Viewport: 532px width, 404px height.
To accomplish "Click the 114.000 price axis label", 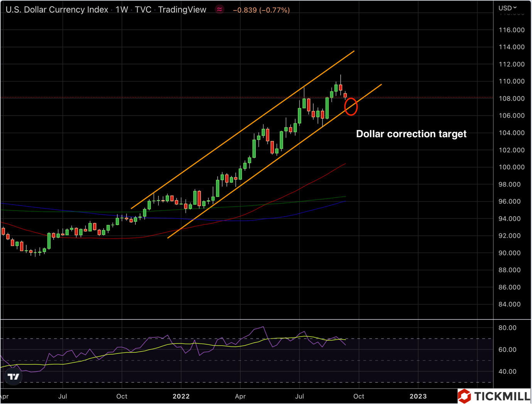I will [x=512, y=47].
